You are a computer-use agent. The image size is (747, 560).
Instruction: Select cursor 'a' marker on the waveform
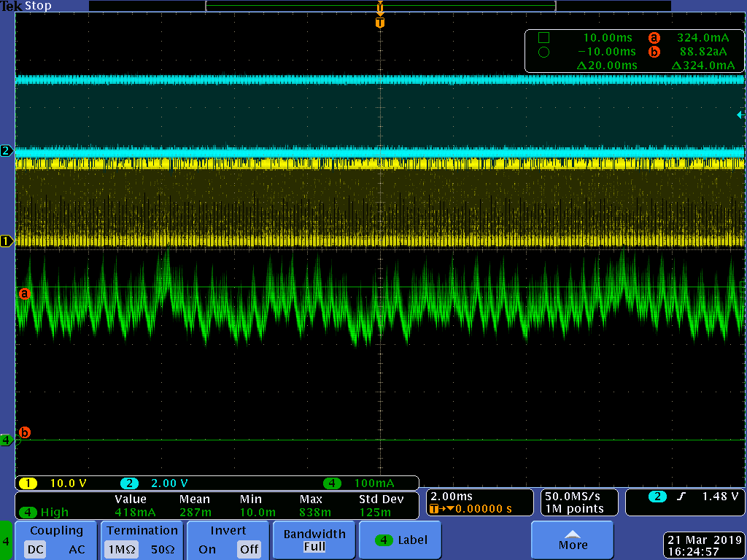coord(24,293)
